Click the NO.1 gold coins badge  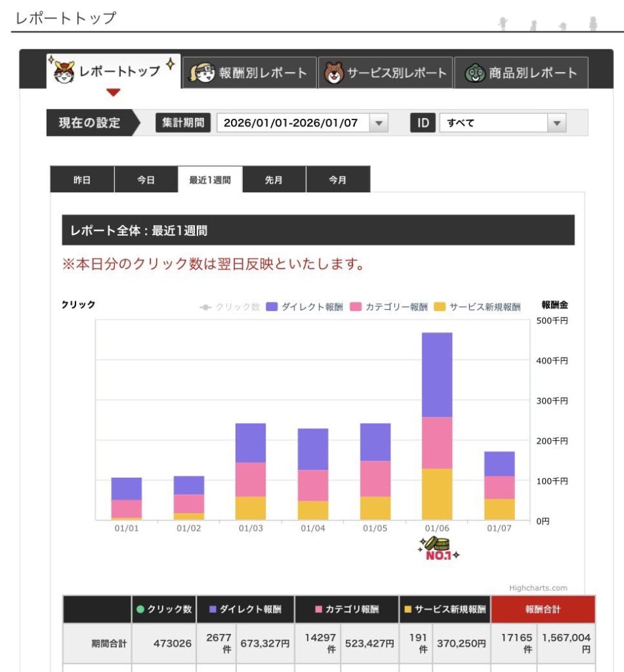[x=438, y=549]
